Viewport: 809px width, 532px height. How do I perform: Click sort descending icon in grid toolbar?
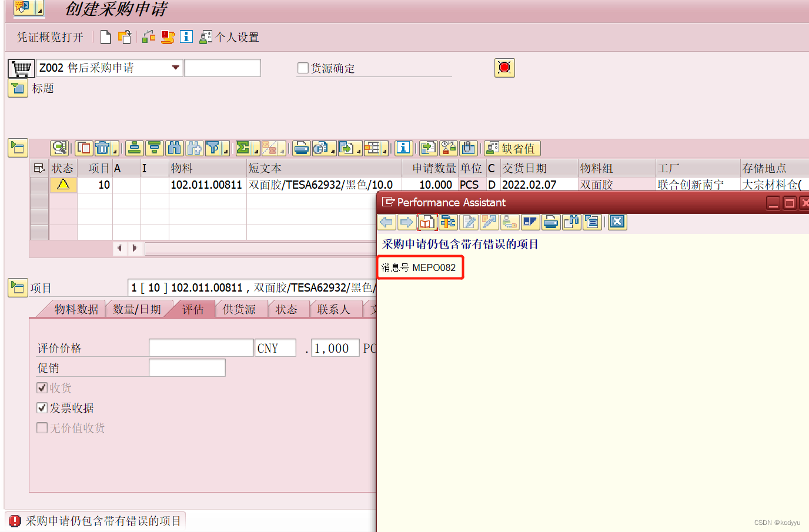155,148
